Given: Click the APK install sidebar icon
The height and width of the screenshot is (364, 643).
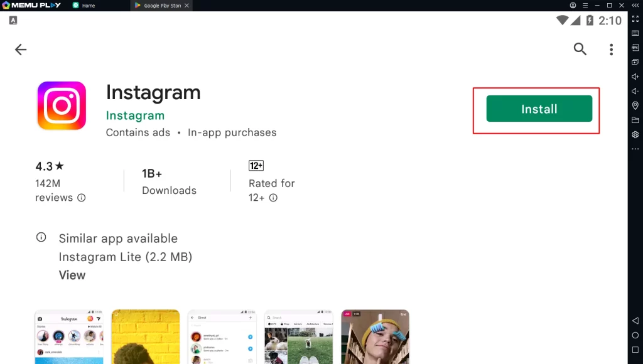Looking at the screenshot, I should pos(635,48).
